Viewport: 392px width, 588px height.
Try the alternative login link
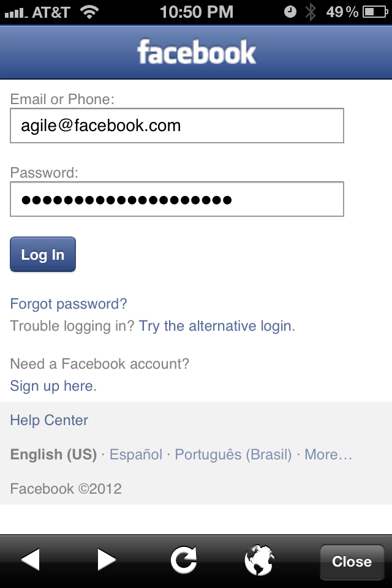click(216, 326)
